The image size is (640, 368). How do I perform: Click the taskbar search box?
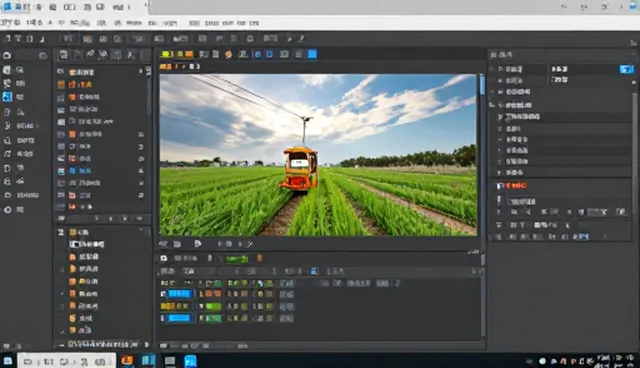[x=67, y=361]
